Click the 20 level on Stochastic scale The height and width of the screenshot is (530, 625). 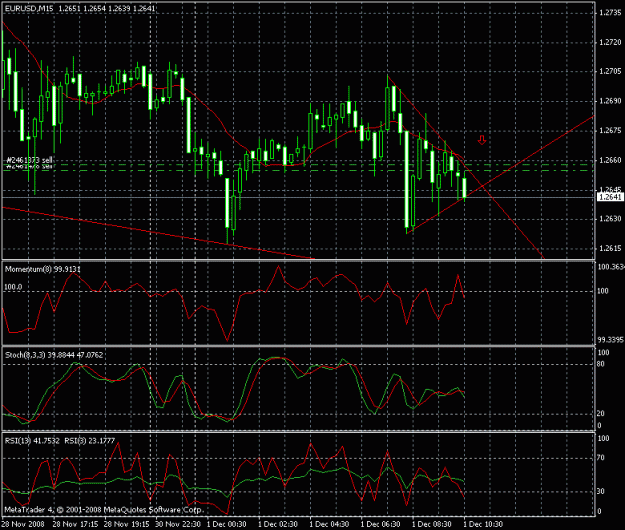tap(600, 414)
